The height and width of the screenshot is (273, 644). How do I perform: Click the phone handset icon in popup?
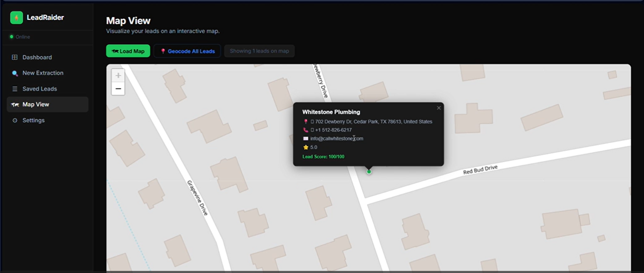305,130
